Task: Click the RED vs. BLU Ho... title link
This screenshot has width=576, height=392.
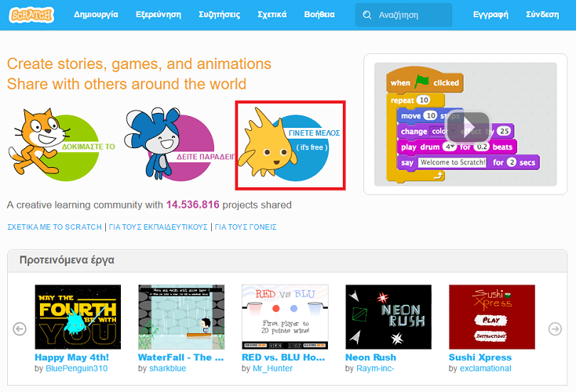Action: pos(283,358)
